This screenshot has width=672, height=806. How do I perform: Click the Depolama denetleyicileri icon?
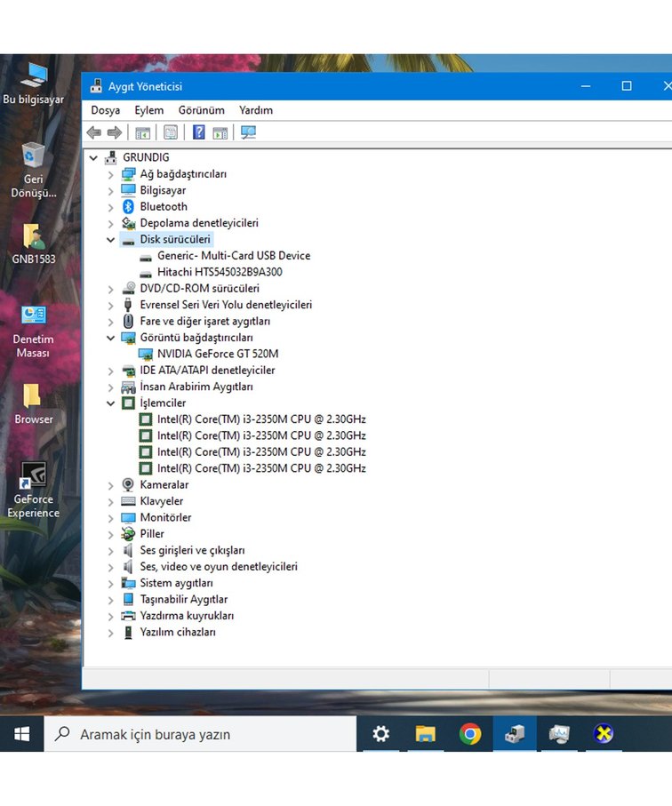pos(128,223)
